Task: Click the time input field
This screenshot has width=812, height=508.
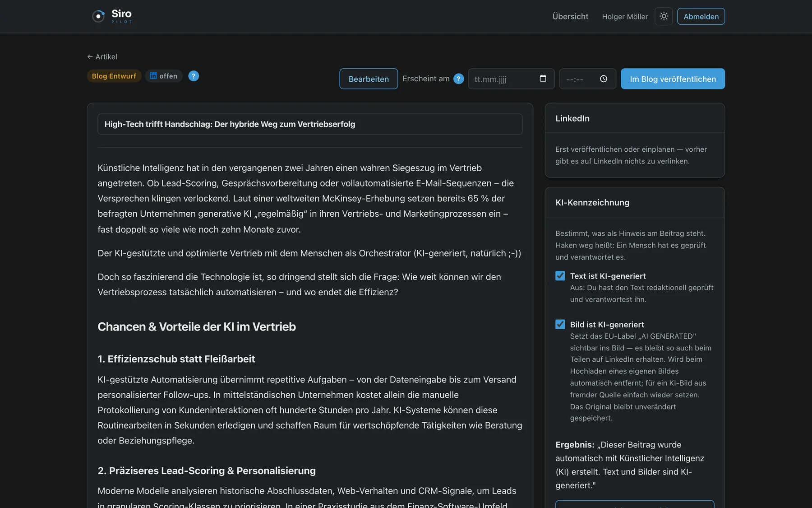Action: 587,79
